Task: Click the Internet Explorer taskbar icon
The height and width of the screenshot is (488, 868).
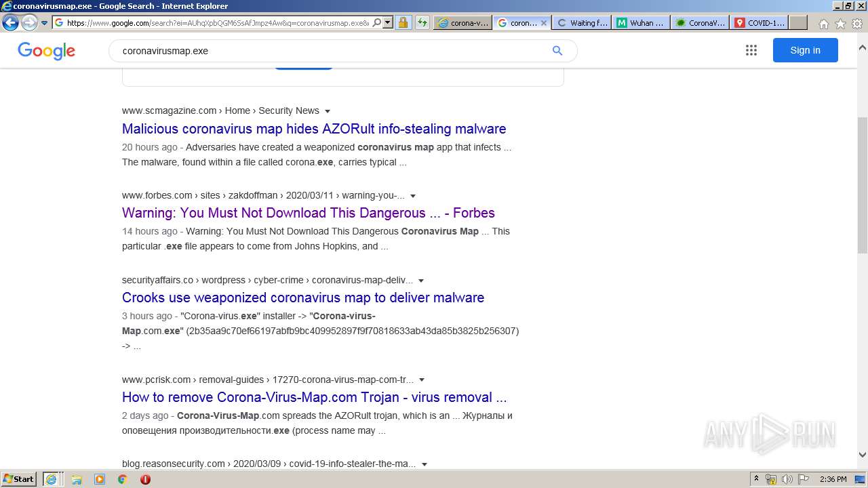Action: point(51,479)
